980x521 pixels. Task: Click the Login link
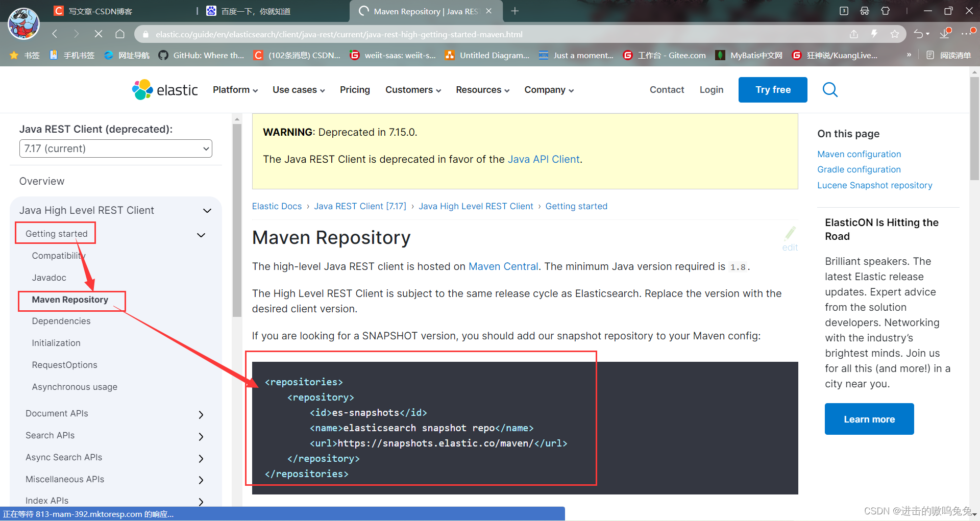pyautogui.click(x=712, y=90)
